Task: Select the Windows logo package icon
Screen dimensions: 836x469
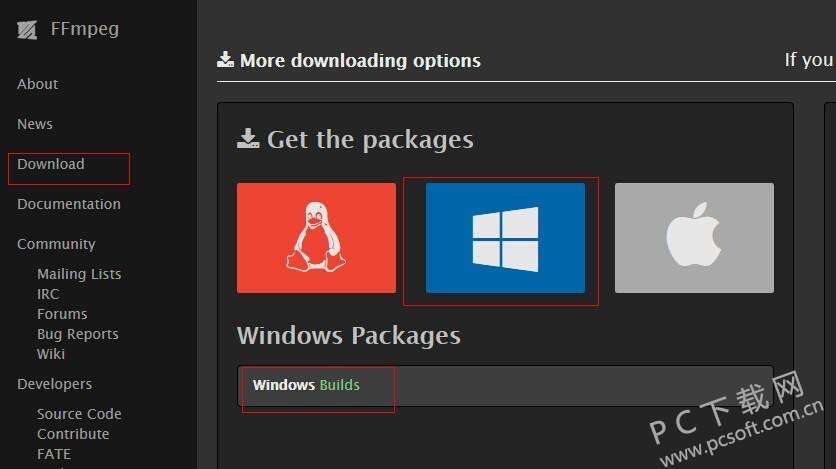Action: tap(505, 238)
